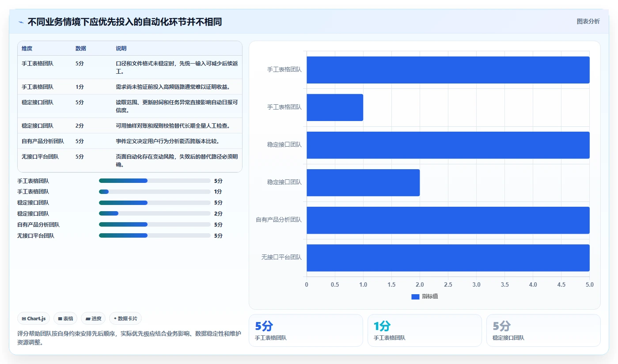The image size is (618, 364).
Task: Click the 无接口平台团队 y-axis label in the chart
Action: pos(281,257)
